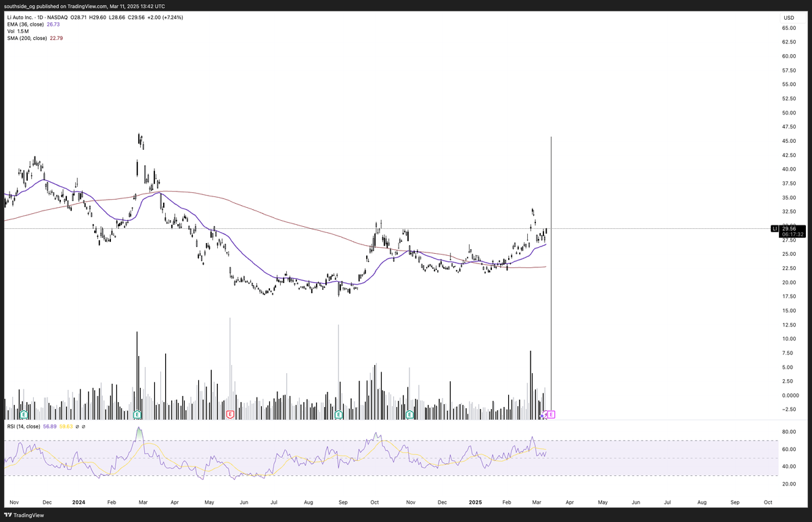Select the Vol 1.5M indicator legend
The height and width of the screenshot is (522, 812).
(17, 31)
